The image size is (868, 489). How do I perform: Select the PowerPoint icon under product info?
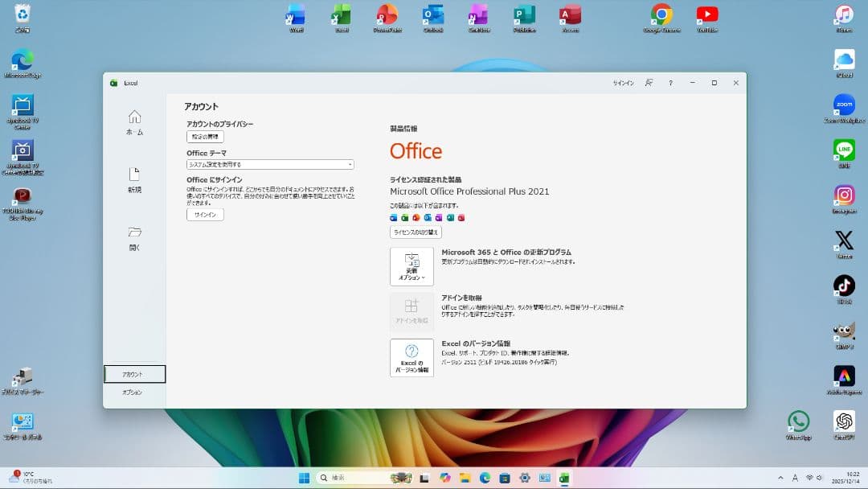tap(416, 217)
